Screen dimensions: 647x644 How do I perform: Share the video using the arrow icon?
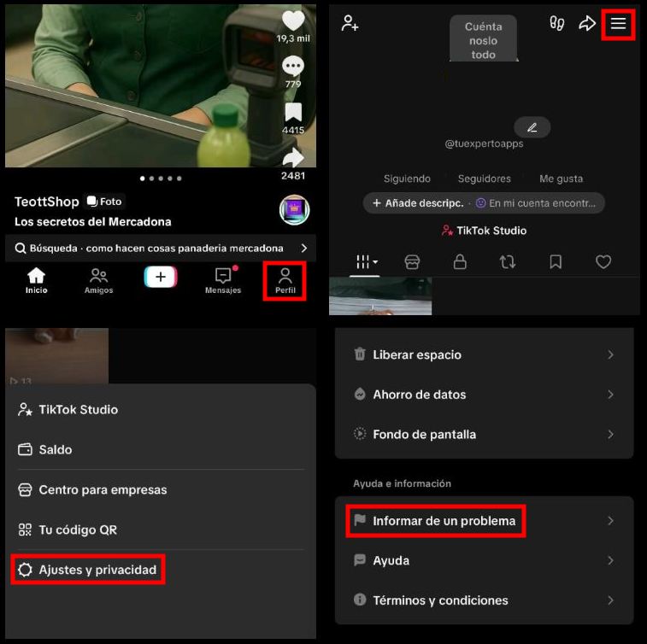[x=293, y=157]
